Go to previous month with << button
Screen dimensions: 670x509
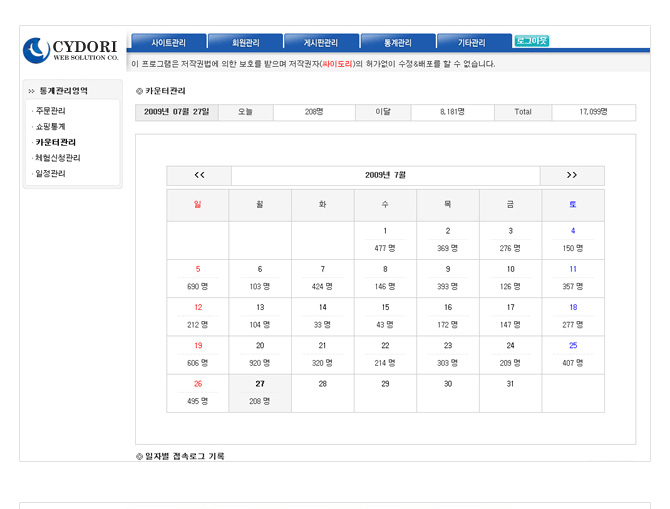point(199,175)
